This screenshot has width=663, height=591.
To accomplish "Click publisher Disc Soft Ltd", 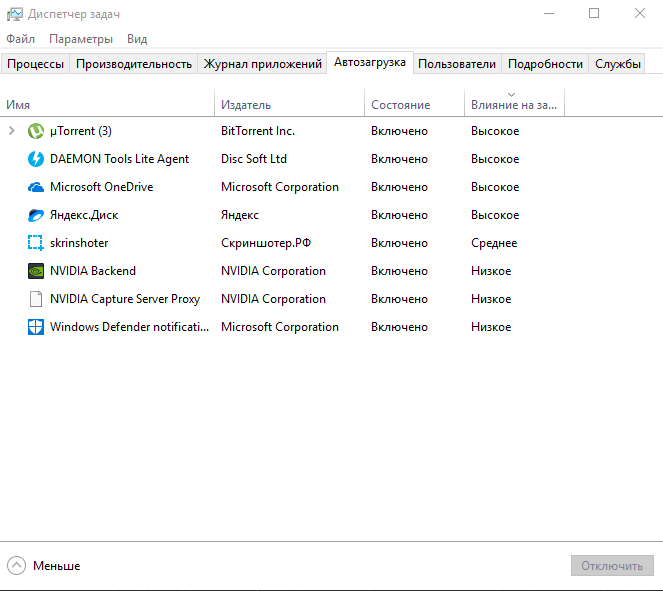I will [x=254, y=159].
